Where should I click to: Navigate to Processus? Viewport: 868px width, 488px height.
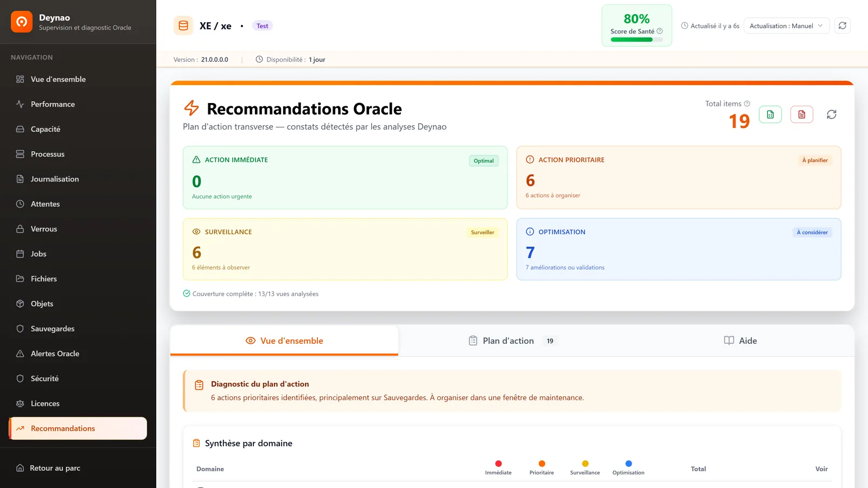click(x=78, y=154)
